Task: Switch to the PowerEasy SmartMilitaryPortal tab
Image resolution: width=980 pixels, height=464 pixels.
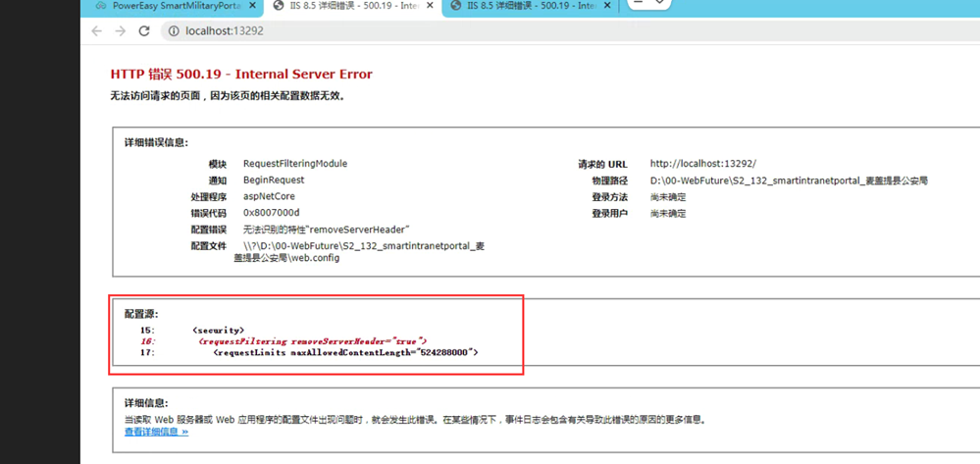Action: pos(170,6)
